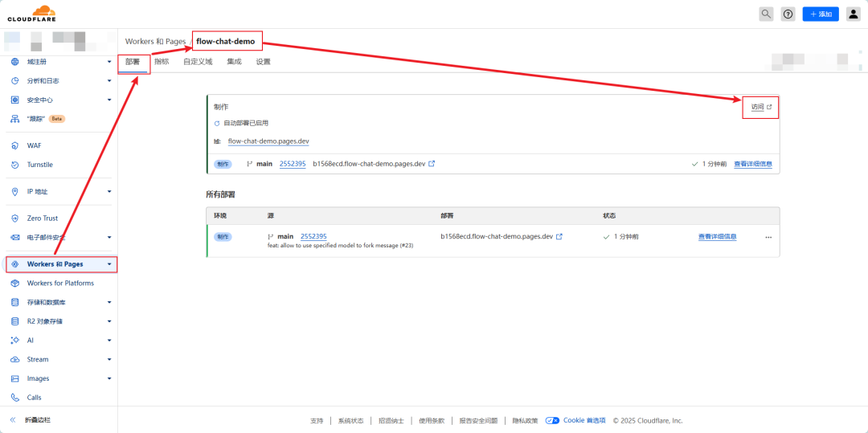This screenshot has height=433, width=868.
Task: Open the 支持 footer link
Action: click(x=317, y=421)
